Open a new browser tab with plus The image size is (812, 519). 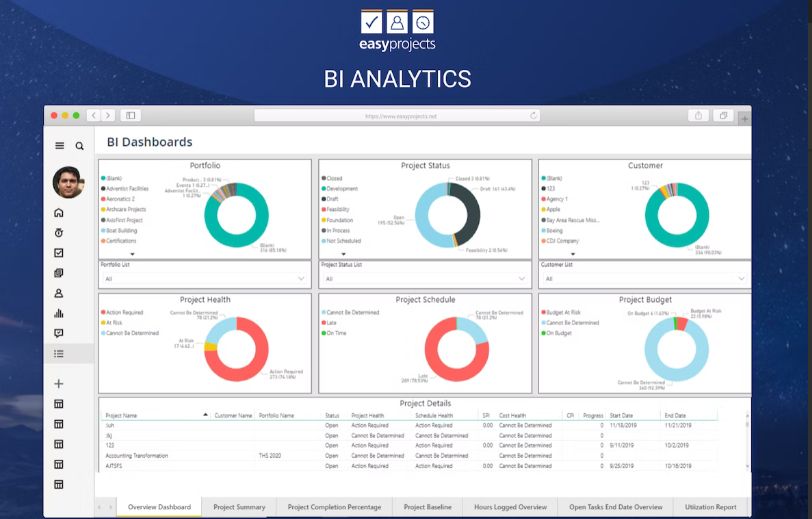(744, 119)
